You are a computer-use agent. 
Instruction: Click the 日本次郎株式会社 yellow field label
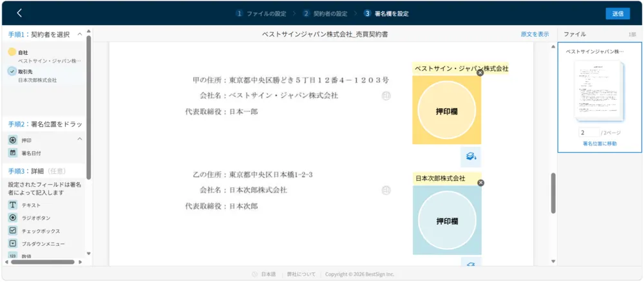447,178
